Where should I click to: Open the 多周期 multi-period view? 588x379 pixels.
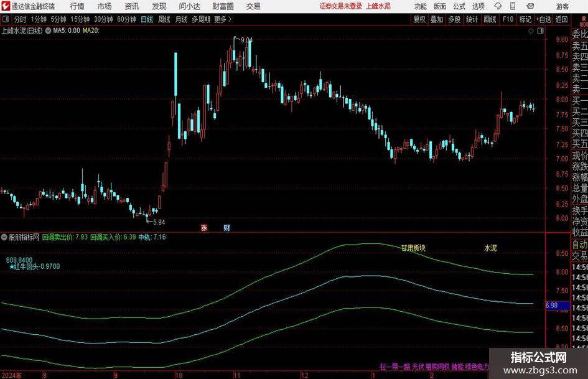click(201, 19)
